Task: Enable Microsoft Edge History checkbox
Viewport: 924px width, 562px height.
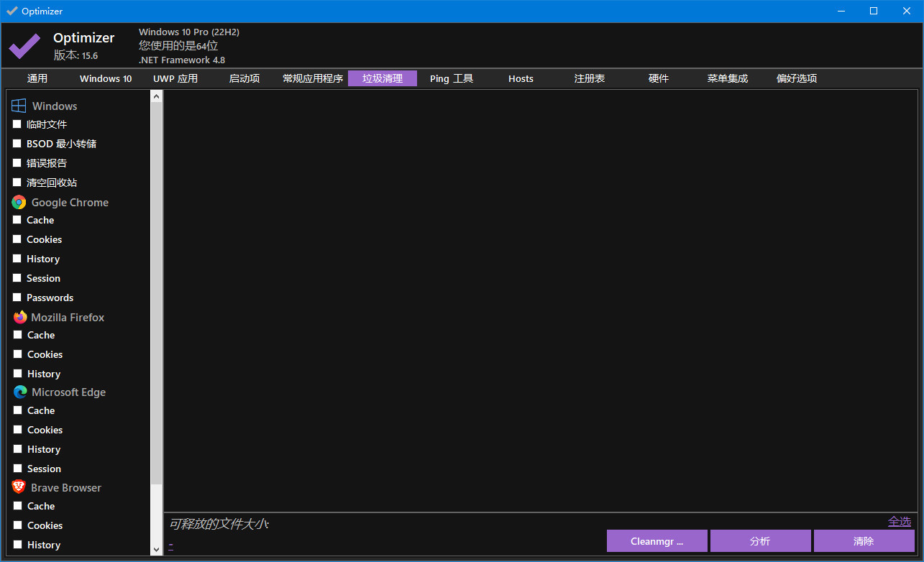Action: click(x=17, y=448)
